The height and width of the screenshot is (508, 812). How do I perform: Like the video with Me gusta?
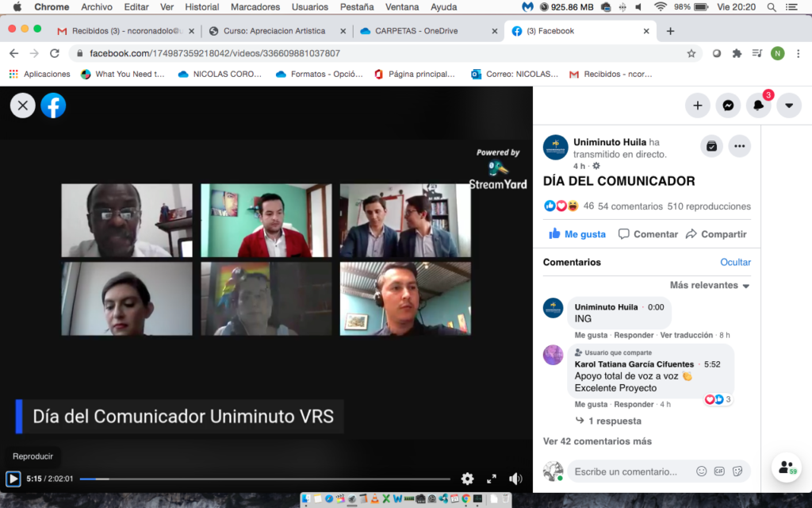[577, 234]
